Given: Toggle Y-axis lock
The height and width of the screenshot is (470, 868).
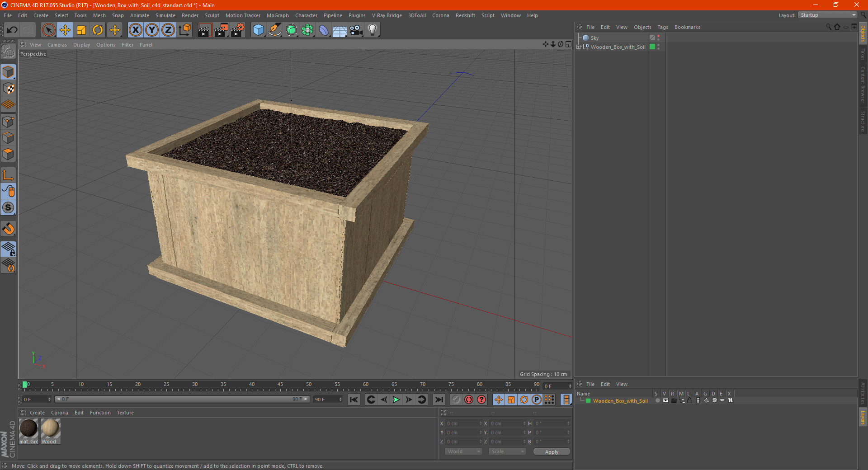Looking at the screenshot, I should [x=152, y=30].
